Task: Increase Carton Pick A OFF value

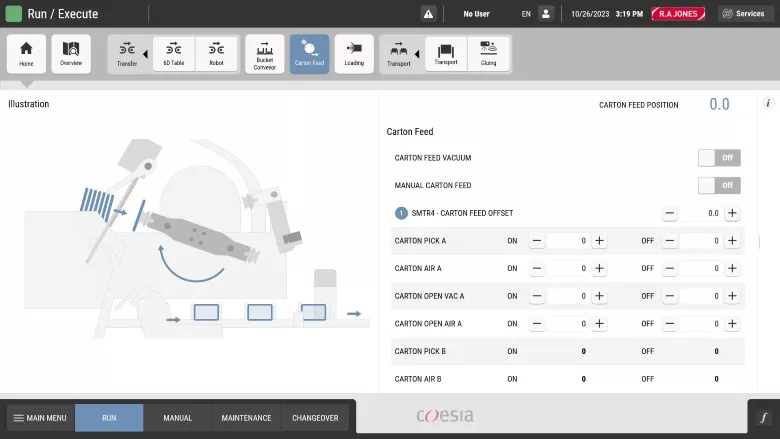Action: [732, 241]
